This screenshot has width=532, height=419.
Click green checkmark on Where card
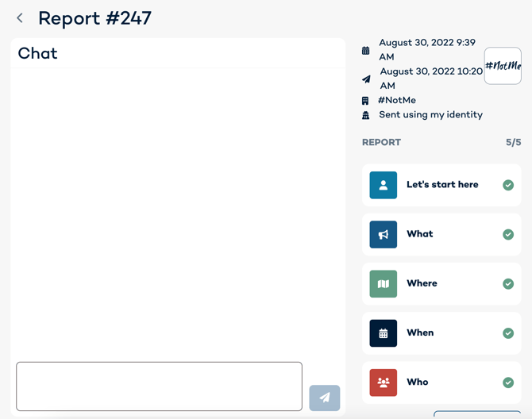click(x=508, y=284)
